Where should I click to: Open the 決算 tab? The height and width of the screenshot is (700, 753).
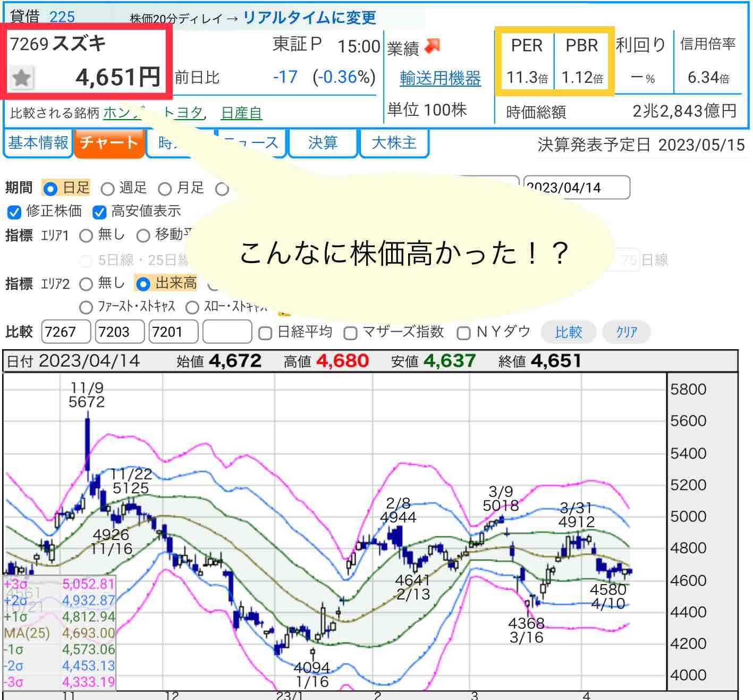(x=323, y=143)
